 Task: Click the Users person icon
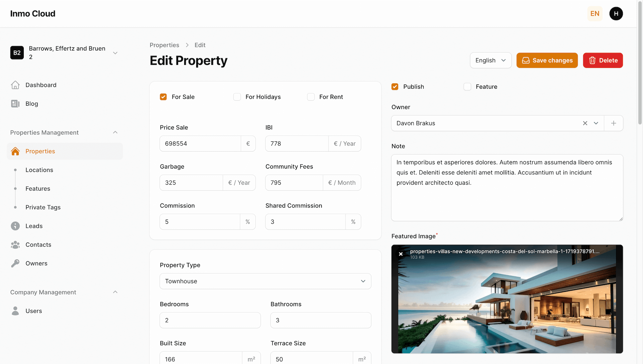15,311
